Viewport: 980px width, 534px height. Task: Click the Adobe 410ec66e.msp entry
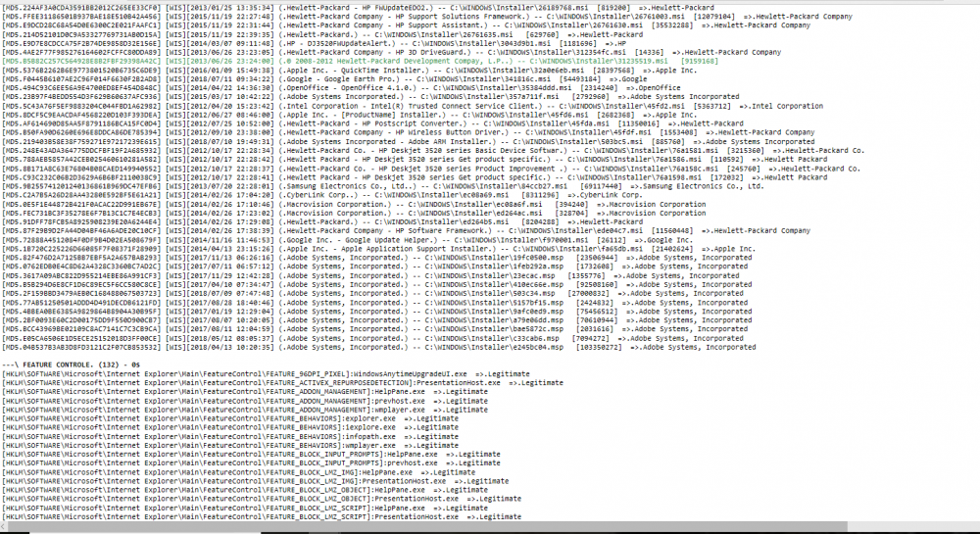377,284
